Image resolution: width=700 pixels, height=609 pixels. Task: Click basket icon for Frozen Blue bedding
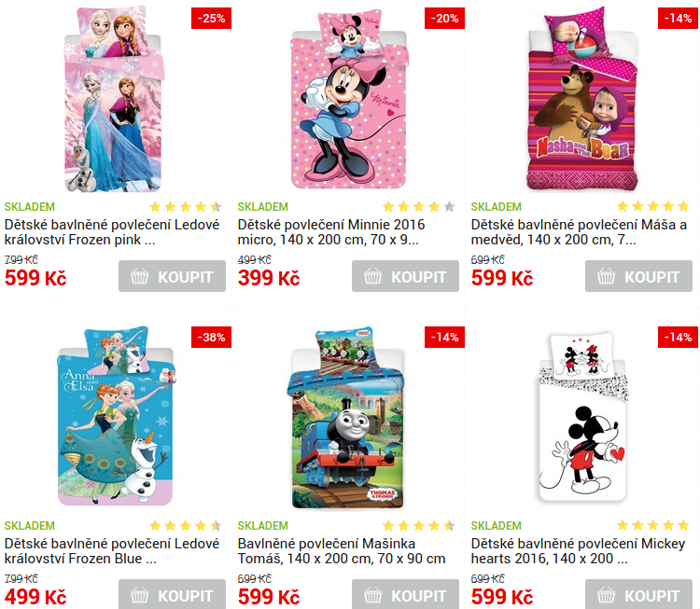click(x=140, y=595)
